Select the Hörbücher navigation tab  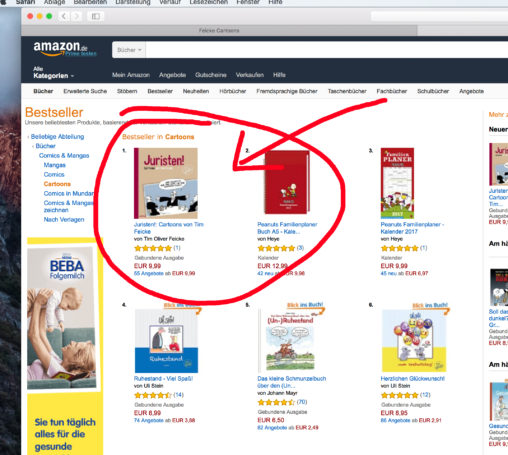point(233,91)
